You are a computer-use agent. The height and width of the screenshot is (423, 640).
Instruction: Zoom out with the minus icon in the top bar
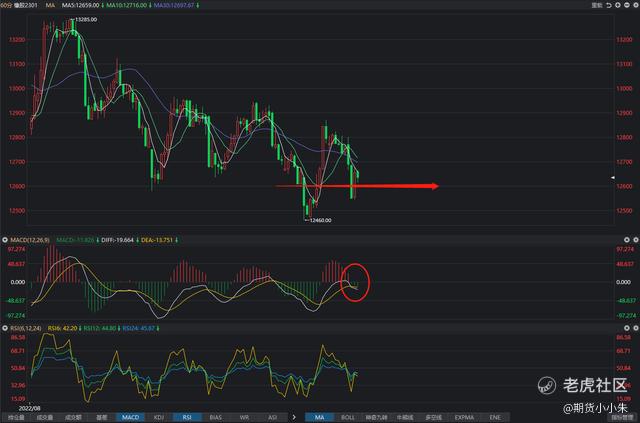click(x=627, y=5)
